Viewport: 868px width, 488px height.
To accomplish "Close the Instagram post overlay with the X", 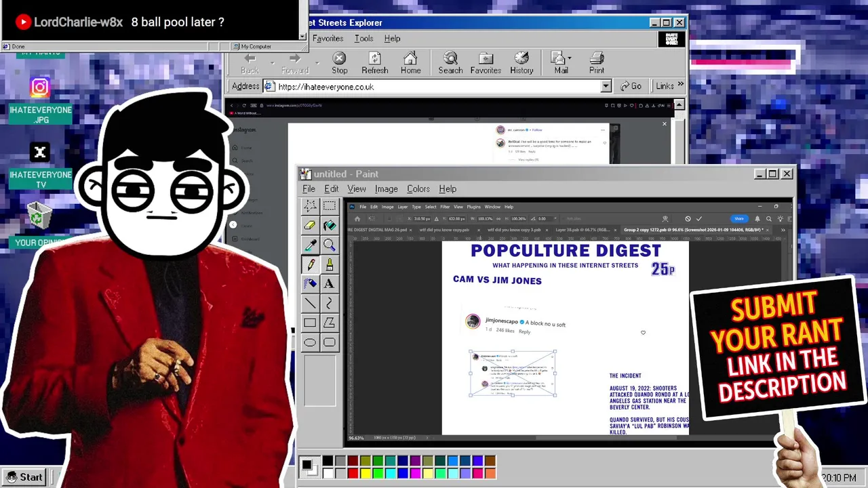I will [665, 124].
